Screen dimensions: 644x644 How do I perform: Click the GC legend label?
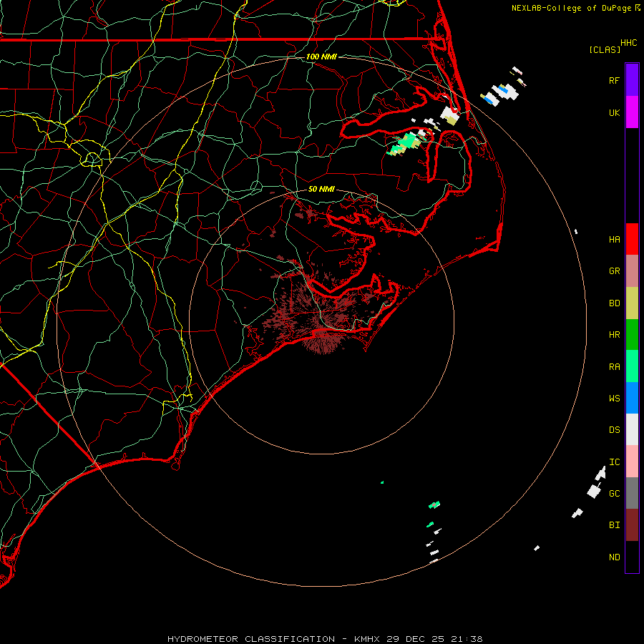pos(614,494)
